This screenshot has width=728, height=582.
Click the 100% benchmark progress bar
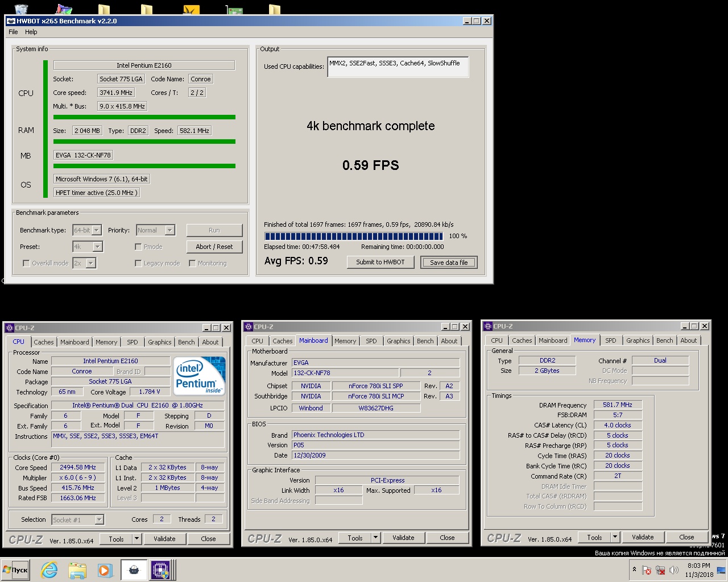[x=355, y=236]
